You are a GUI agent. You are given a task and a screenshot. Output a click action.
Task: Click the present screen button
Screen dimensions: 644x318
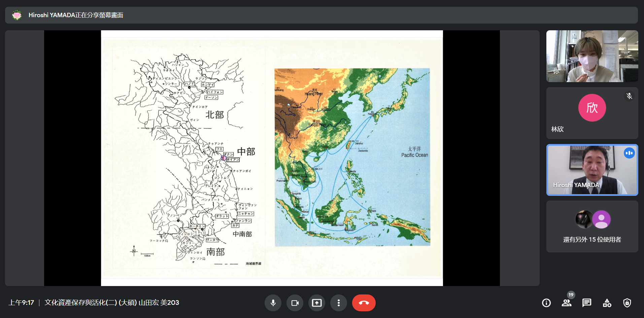coord(317,303)
